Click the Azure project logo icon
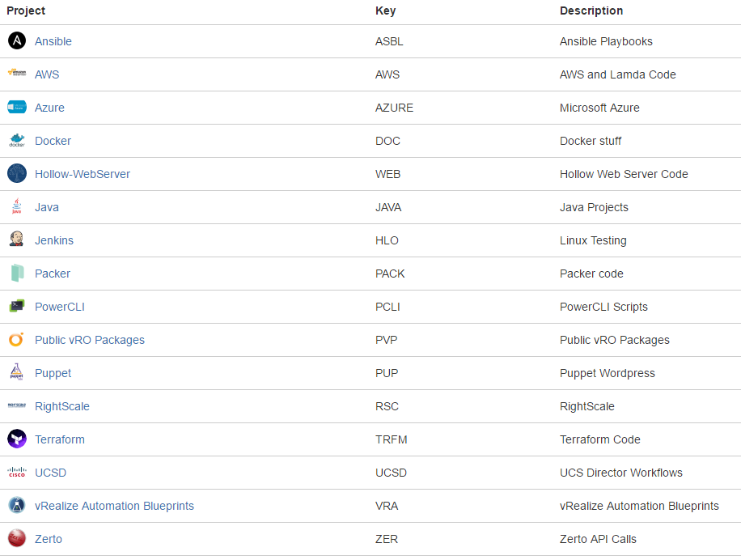The height and width of the screenshot is (560, 741). point(17,108)
